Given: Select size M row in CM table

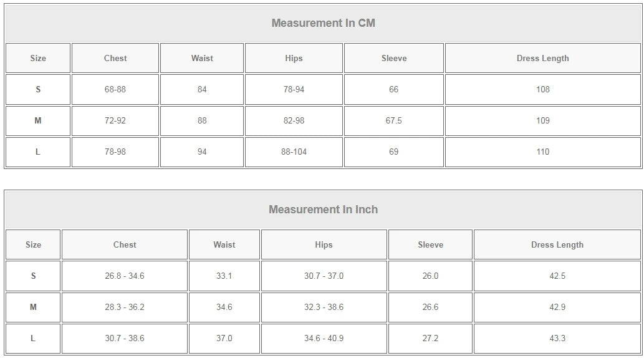Looking at the screenshot, I should pyautogui.click(x=323, y=121).
